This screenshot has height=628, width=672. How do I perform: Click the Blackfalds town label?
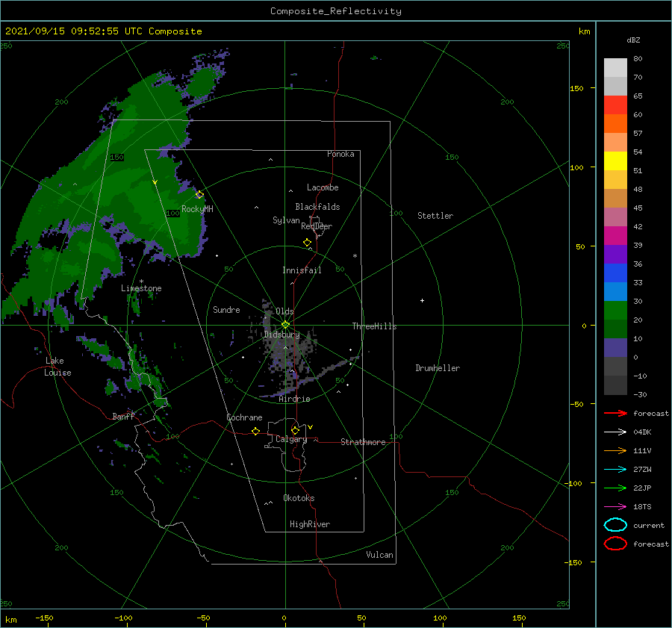click(x=317, y=207)
